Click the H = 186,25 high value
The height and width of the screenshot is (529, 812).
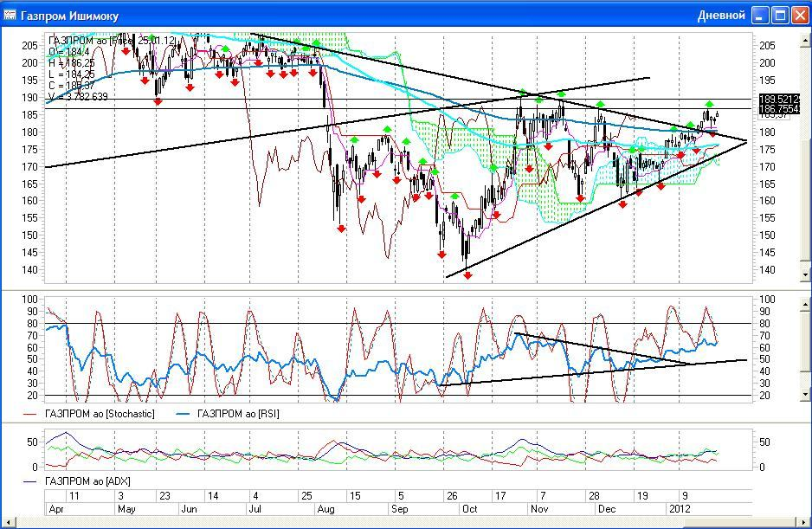click(x=72, y=63)
